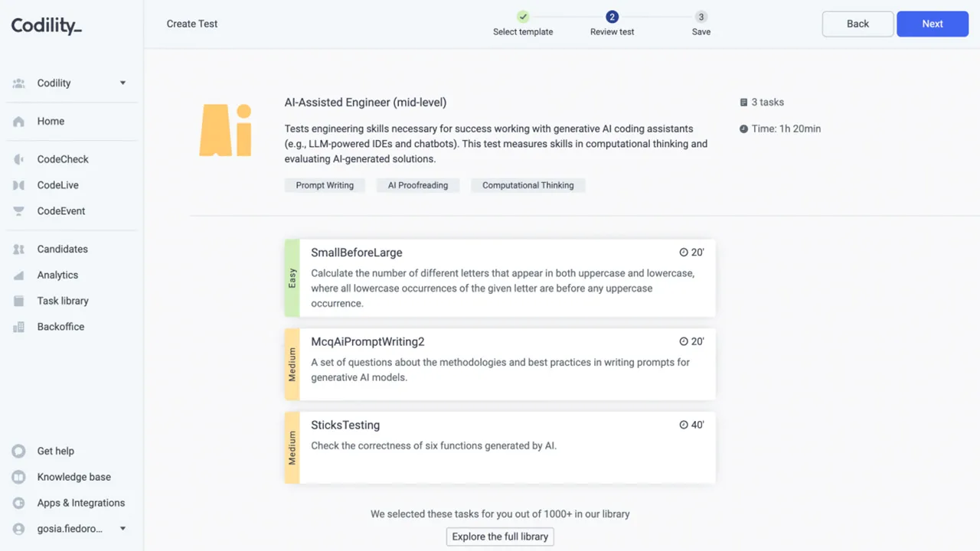Viewport: 980px width, 551px height.
Task: Open the SticksTesting task card
Action: [507, 448]
